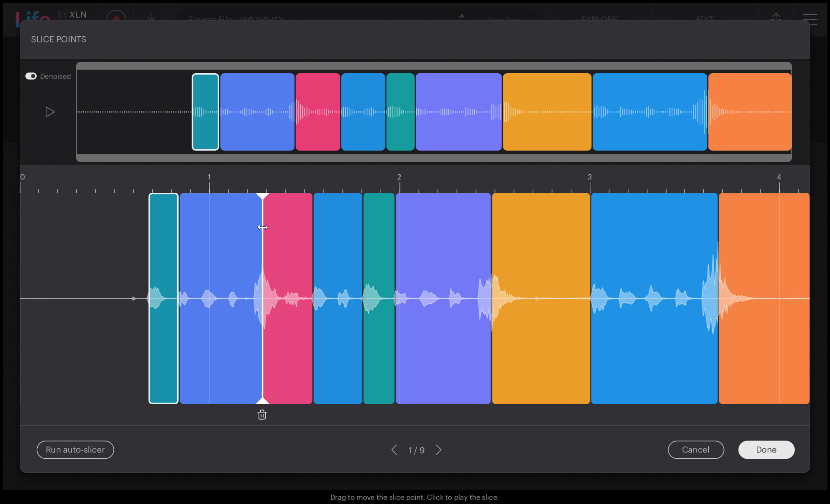The width and height of the screenshot is (830, 504).
Task: Delete the selected slice point with trash icon
Action: pos(262,415)
